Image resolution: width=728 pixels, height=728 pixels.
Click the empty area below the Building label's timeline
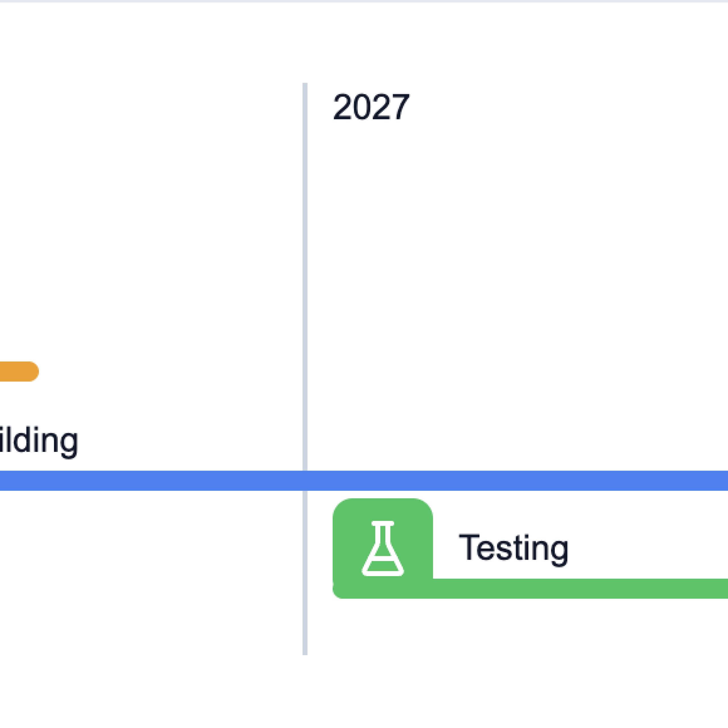point(151,573)
